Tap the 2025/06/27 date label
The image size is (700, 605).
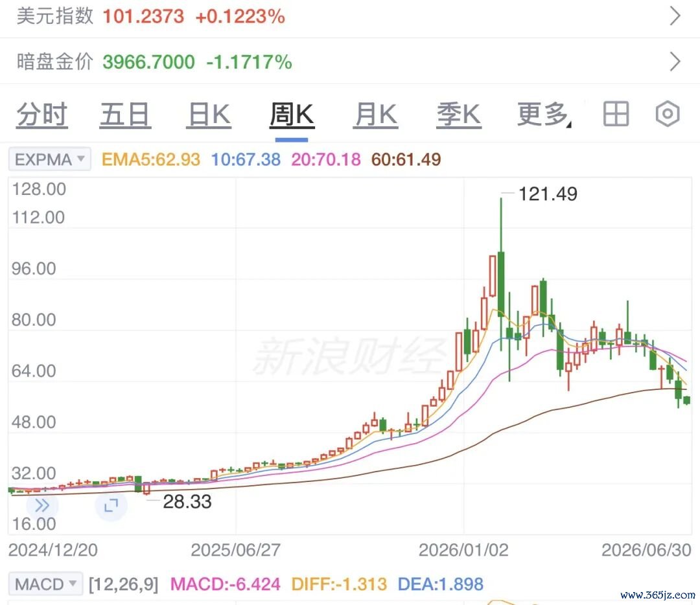pyautogui.click(x=236, y=550)
